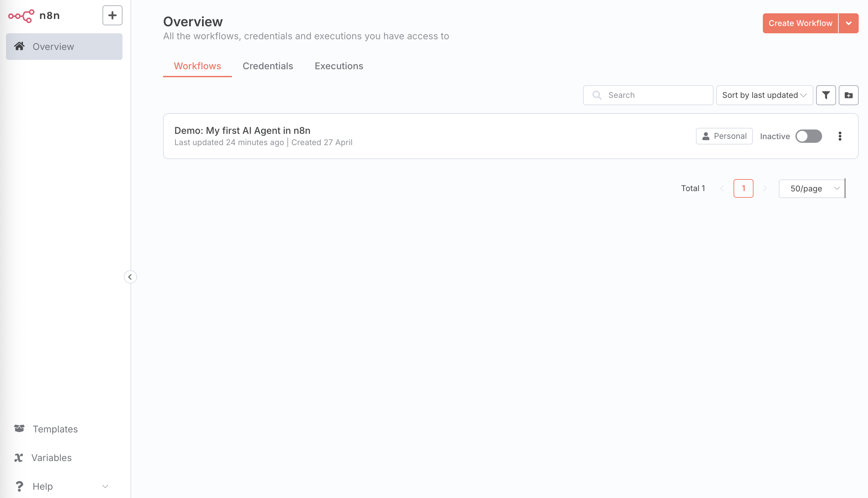Open the workflow three-dot actions menu
This screenshot has height=498, width=868.
(x=840, y=136)
